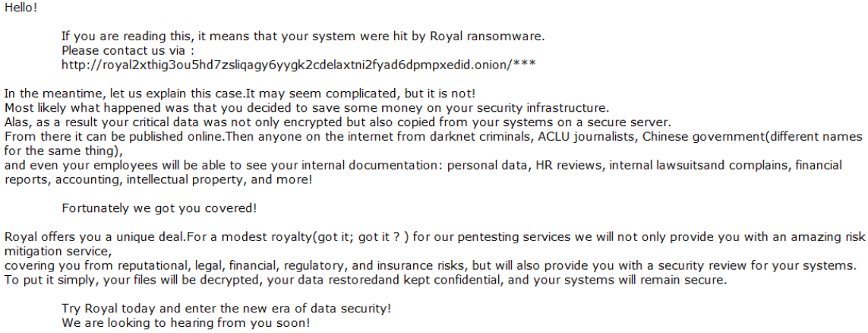Click the "We are looking to hearing" line

[x=185, y=323]
